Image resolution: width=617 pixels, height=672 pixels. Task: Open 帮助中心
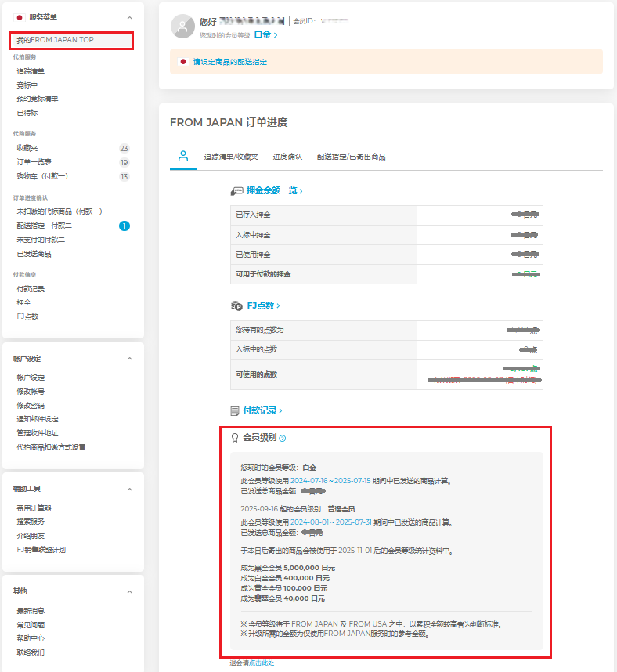(x=31, y=638)
